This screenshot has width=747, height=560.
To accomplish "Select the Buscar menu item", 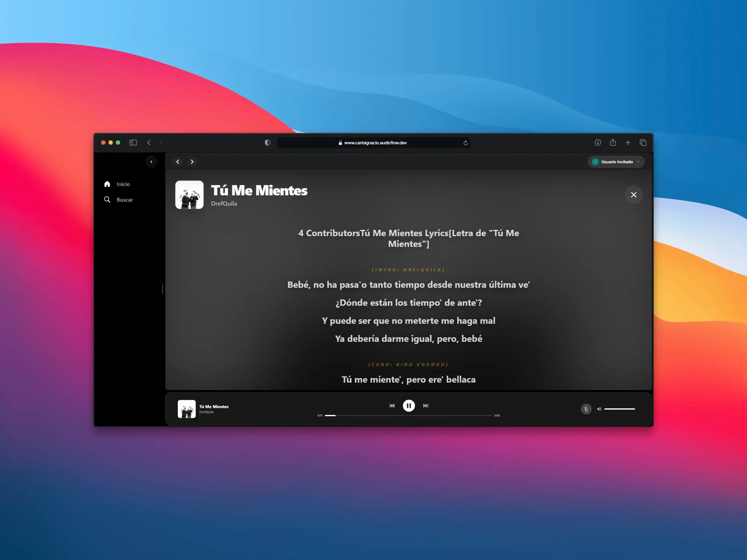I will (x=125, y=200).
